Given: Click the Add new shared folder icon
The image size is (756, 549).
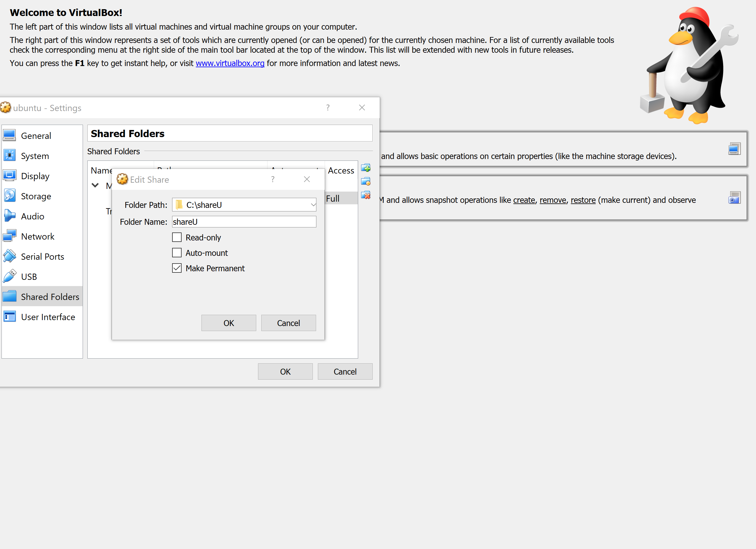Looking at the screenshot, I should pyautogui.click(x=366, y=168).
